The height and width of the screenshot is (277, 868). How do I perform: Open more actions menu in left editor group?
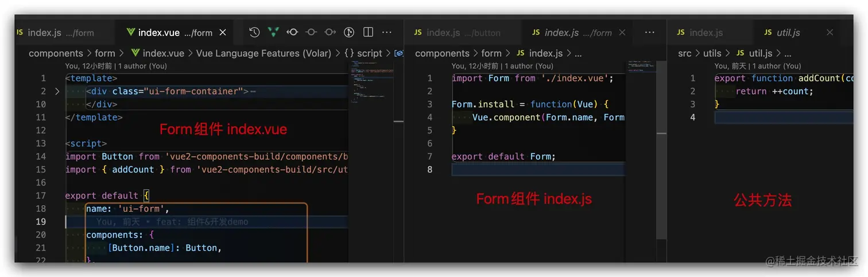coord(387,33)
